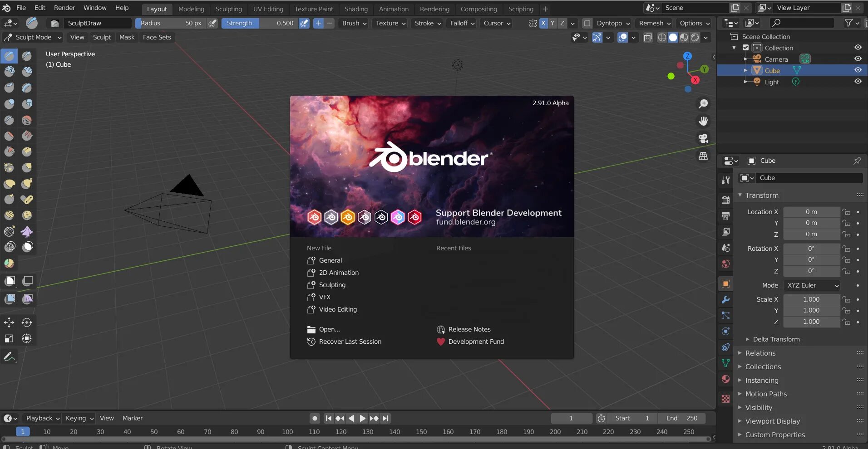Click the Blender logo app menu
This screenshot has height=449, width=868.
(6, 8)
